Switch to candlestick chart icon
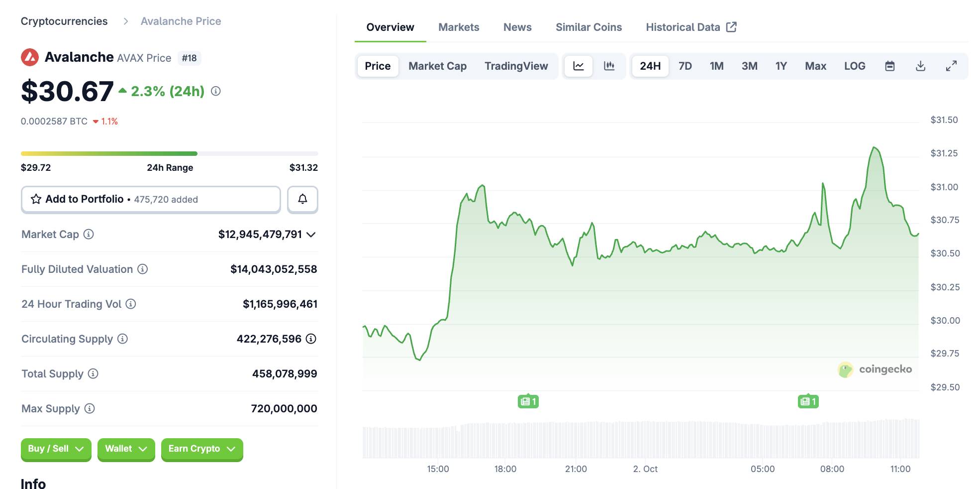The image size is (980, 489). click(609, 66)
